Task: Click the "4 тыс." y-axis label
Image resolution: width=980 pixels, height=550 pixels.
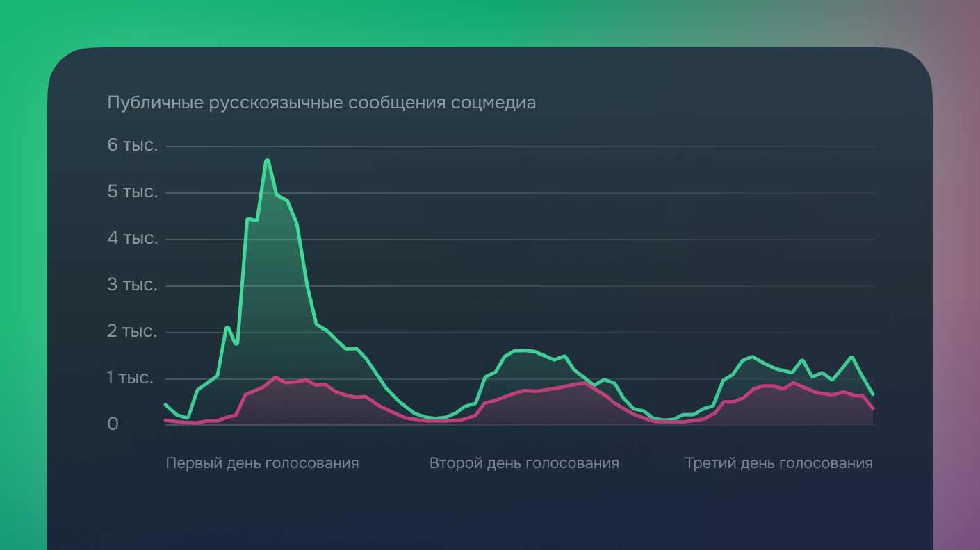Action: (x=132, y=239)
